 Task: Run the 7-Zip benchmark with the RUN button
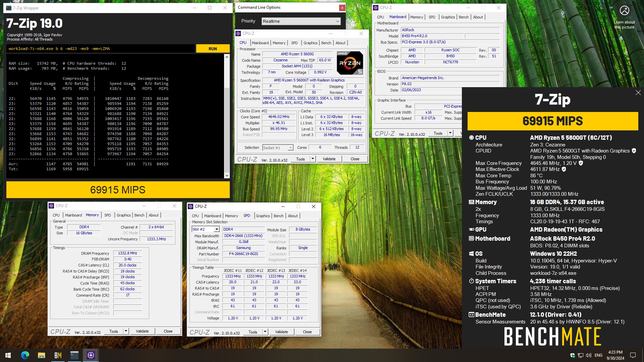pyautogui.click(x=213, y=49)
